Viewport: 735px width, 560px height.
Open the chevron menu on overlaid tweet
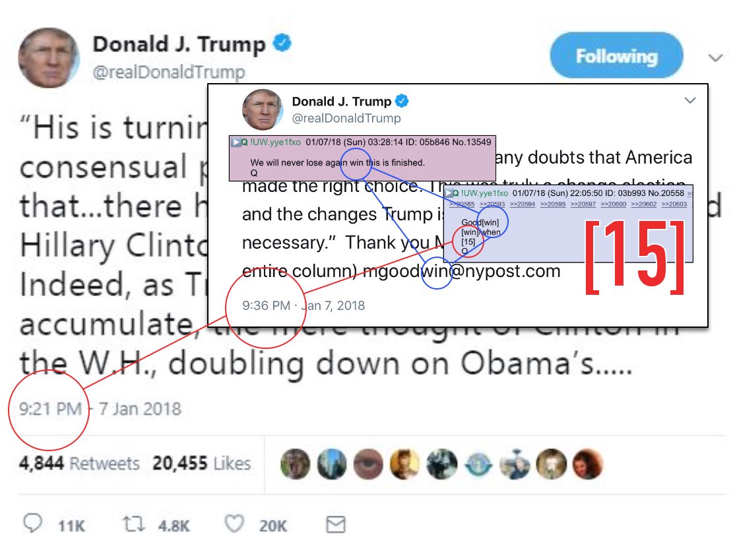coord(690,100)
